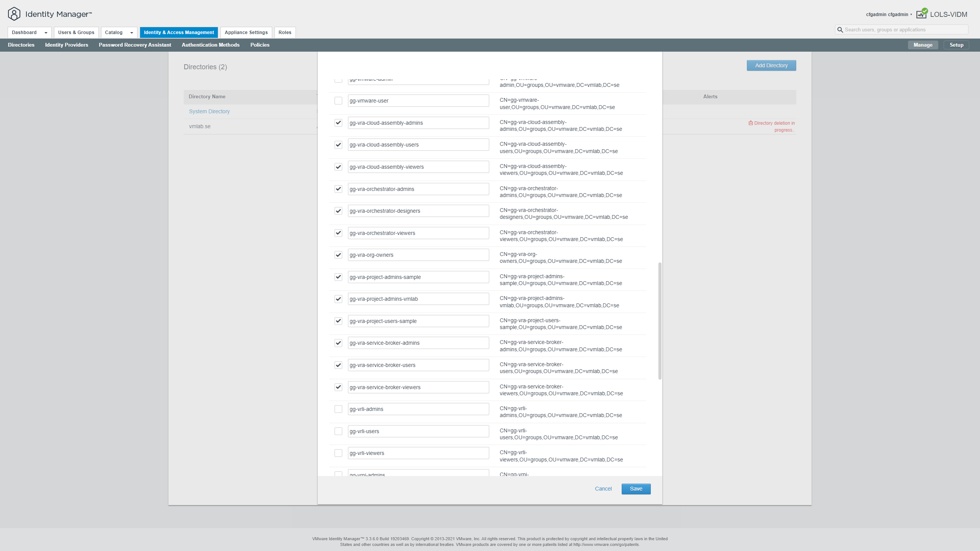Open the cfgadmin user menu dropdown
This screenshot has height=551, width=980.
(889, 15)
